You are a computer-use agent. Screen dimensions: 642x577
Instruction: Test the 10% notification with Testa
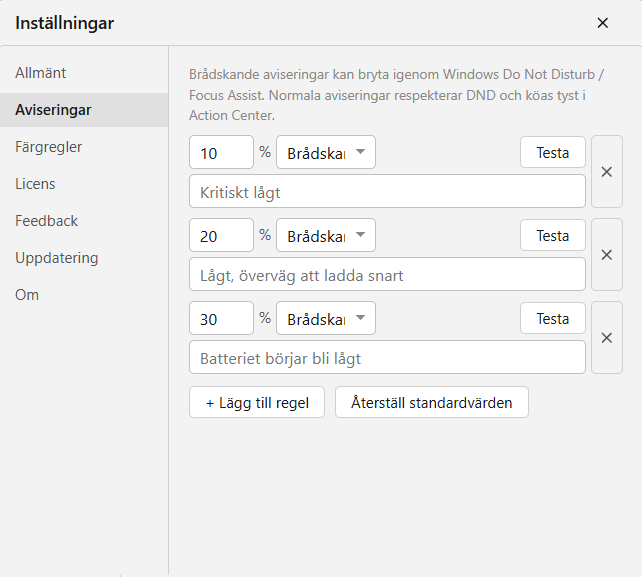[553, 152]
